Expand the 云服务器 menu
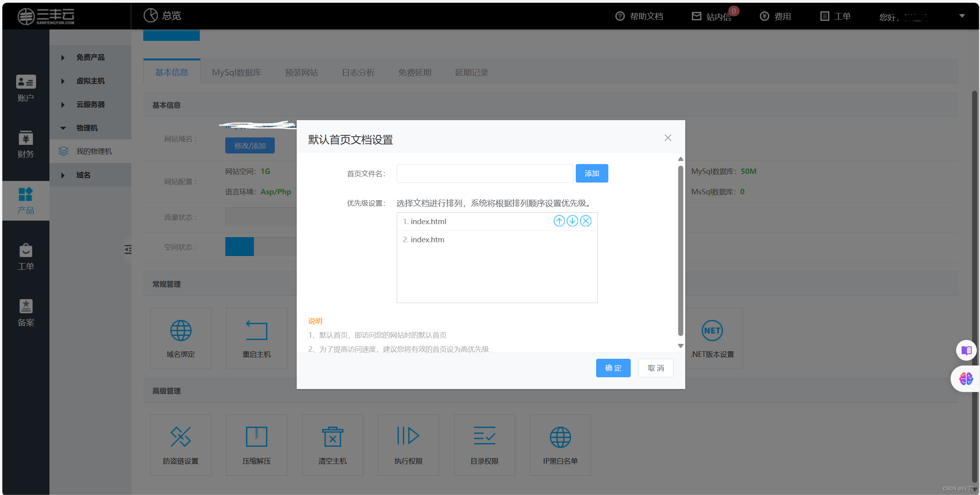Viewport: 980px width, 495px height. [90, 104]
